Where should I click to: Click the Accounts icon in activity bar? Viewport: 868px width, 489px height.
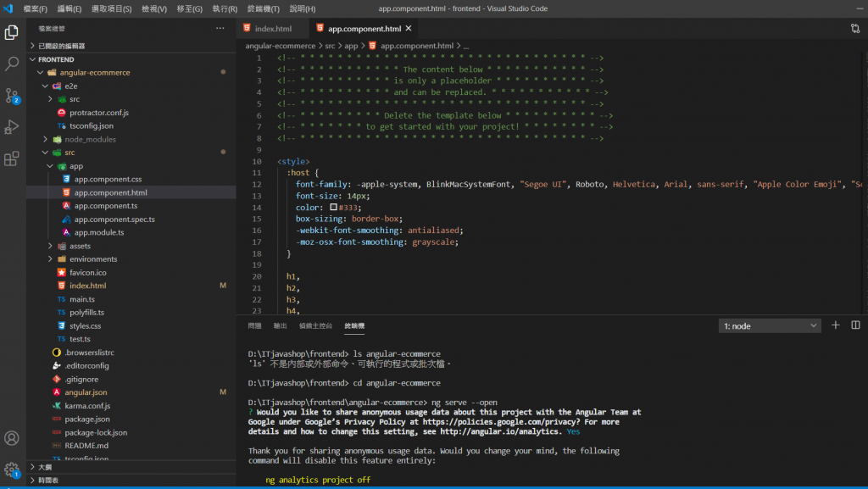click(x=12, y=438)
